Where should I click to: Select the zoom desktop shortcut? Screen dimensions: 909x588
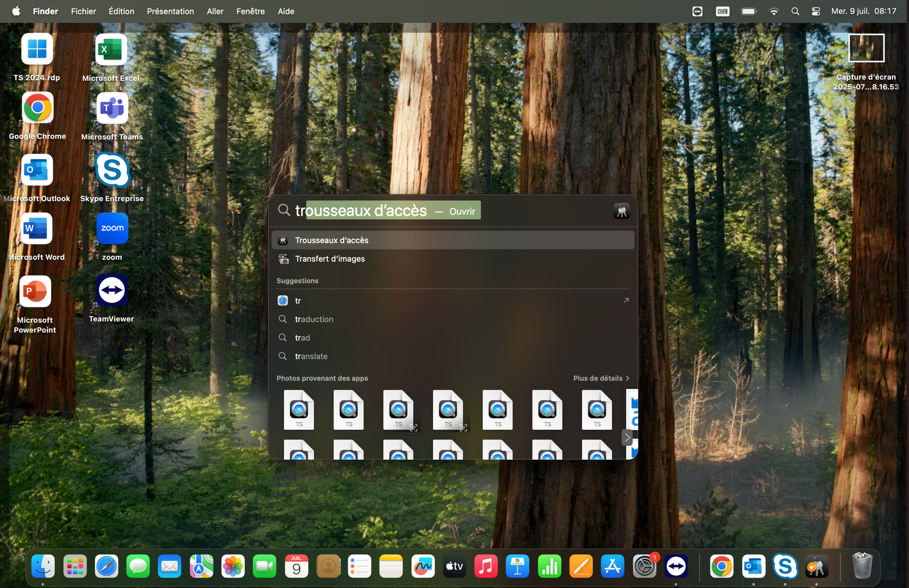tap(112, 229)
